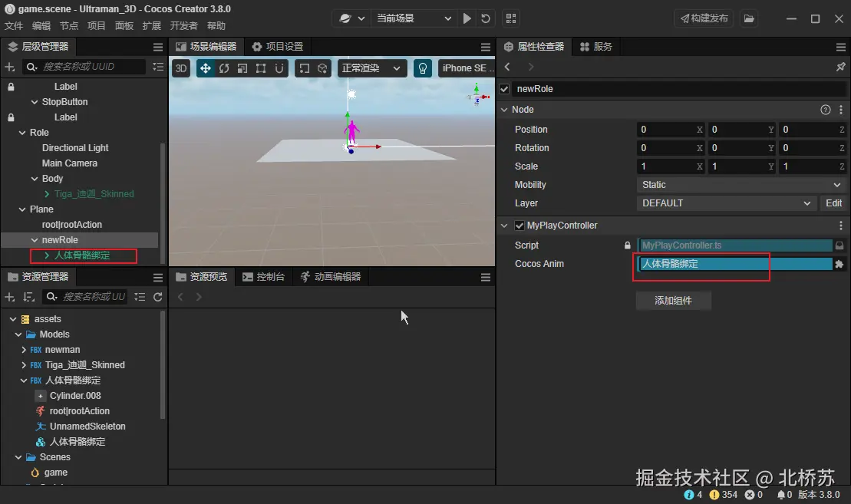Click the Play preview button
The height and width of the screenshot is (504, 851).
pyautogui.click(x=467, y=18)
